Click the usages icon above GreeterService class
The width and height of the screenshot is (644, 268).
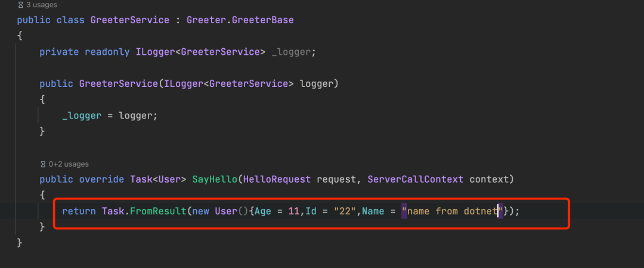20,5
